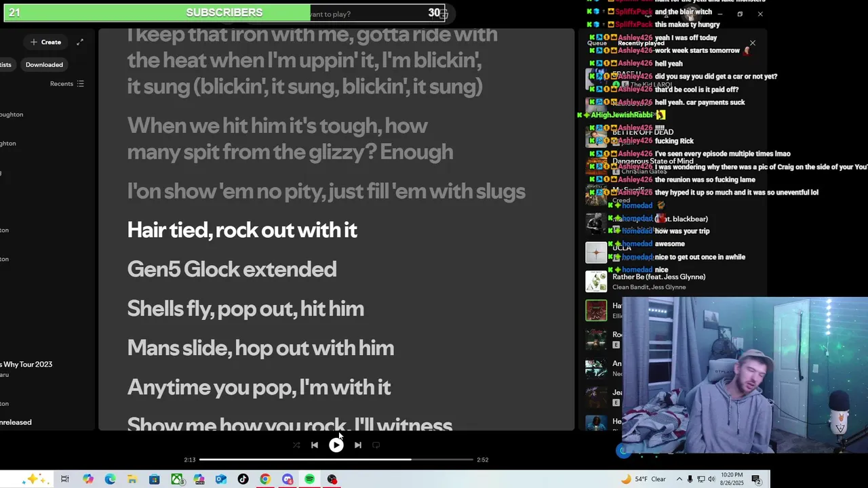
Task: Open Microsoft Store from the taskbar
Action: [155, 479]
